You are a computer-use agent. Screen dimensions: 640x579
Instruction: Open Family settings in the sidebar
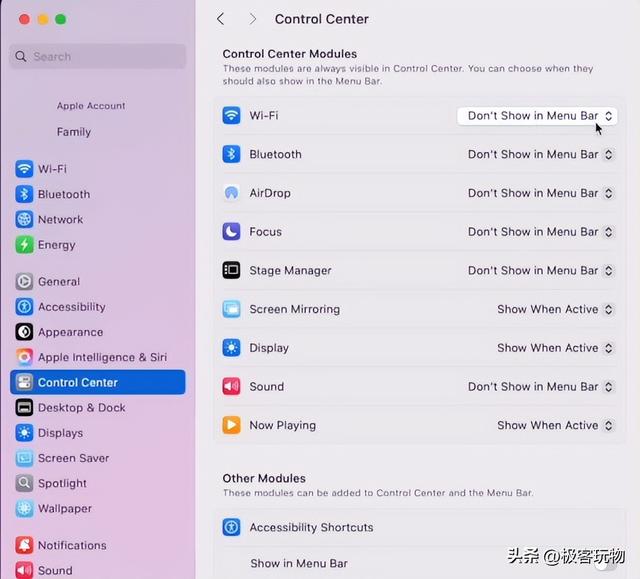point(74,132)
